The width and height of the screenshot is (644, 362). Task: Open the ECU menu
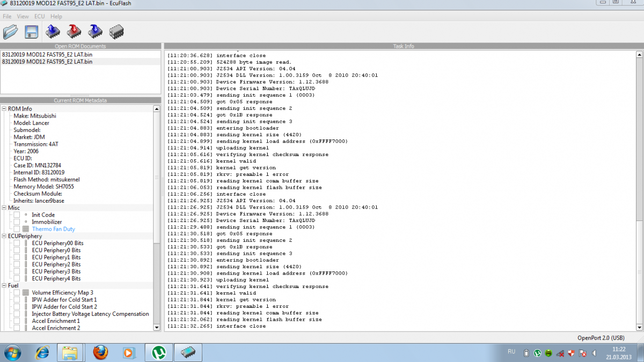pos(39,17)
